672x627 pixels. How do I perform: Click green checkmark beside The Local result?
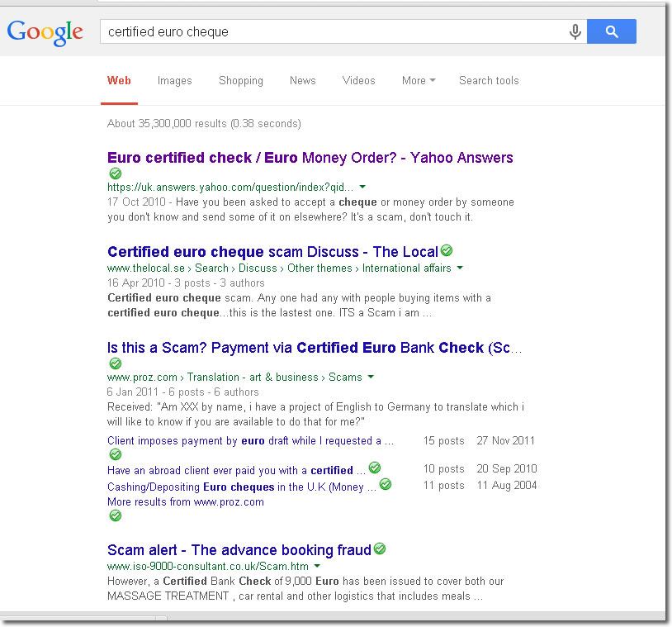447,250
